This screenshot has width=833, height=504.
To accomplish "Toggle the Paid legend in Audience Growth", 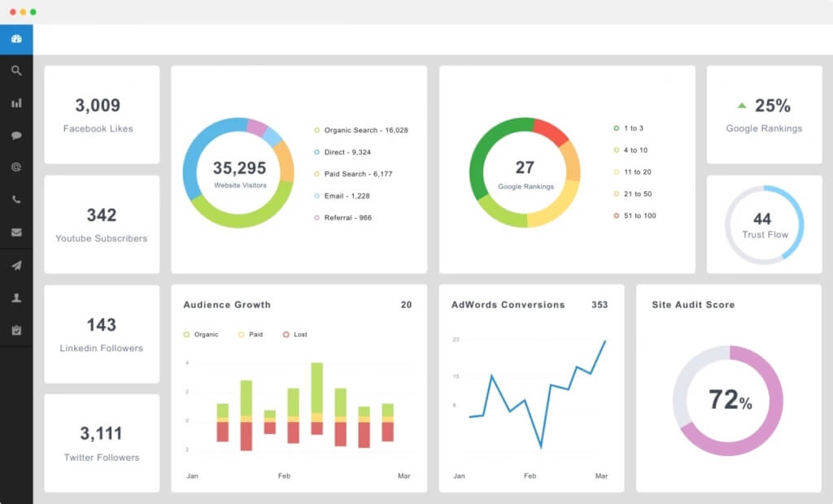I will pyautogui.click(x=251, y=335).
